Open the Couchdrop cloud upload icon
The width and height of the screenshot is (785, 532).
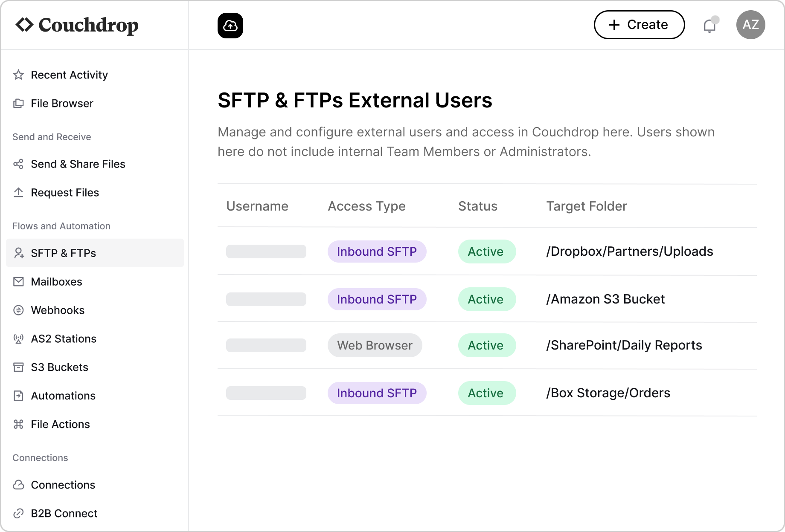(230, 25)
